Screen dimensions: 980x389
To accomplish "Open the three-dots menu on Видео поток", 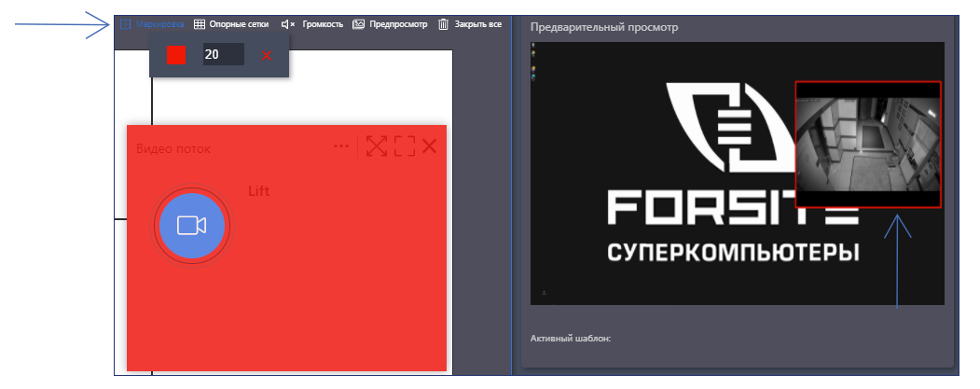I will pyautogui.click(x=340, y=146).
